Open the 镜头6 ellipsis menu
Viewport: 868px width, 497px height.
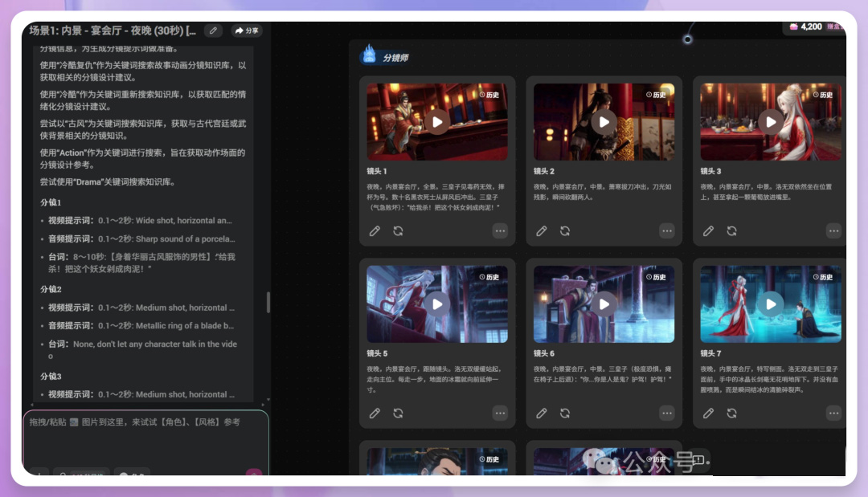click(667, 413)
